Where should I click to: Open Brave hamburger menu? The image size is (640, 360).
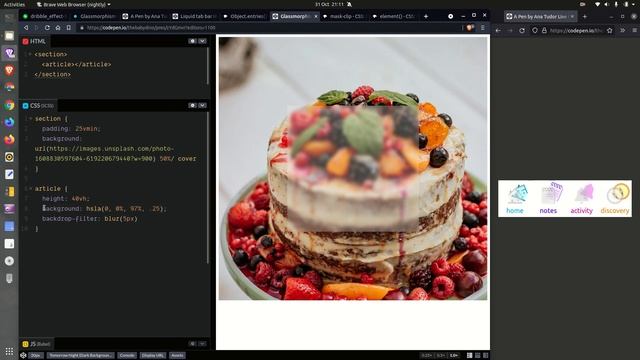coord(483,28)
